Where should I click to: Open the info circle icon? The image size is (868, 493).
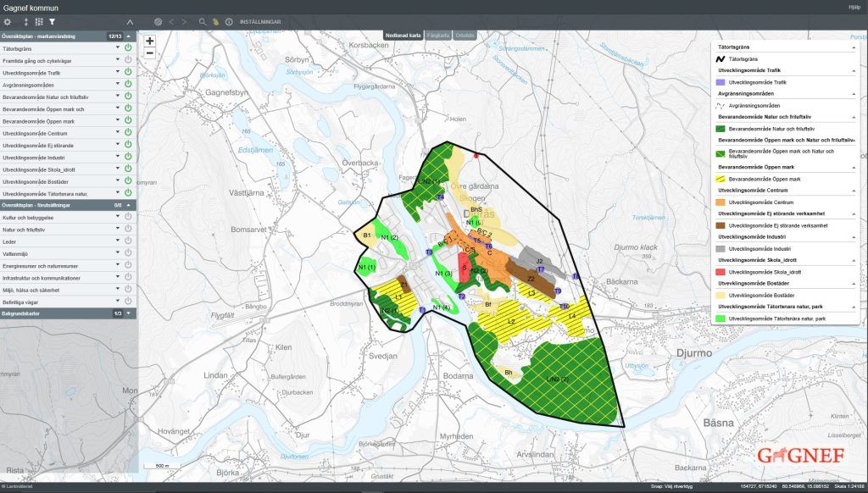click(x=229, y=21)
